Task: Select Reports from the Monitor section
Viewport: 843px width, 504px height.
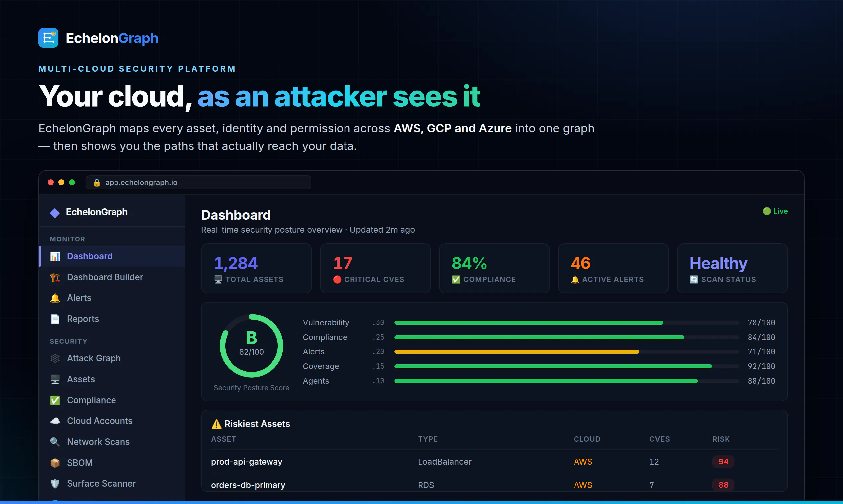Action: tap(112, 319)
